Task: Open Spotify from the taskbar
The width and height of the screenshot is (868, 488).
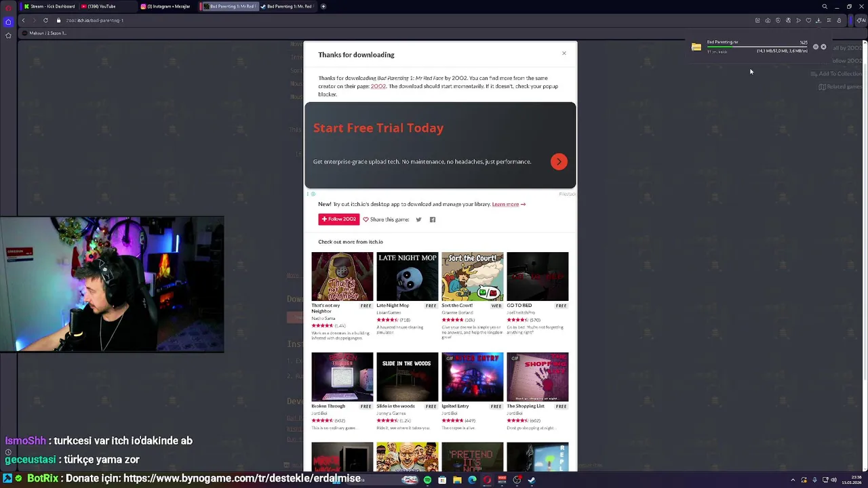Action: coord(427,480)
